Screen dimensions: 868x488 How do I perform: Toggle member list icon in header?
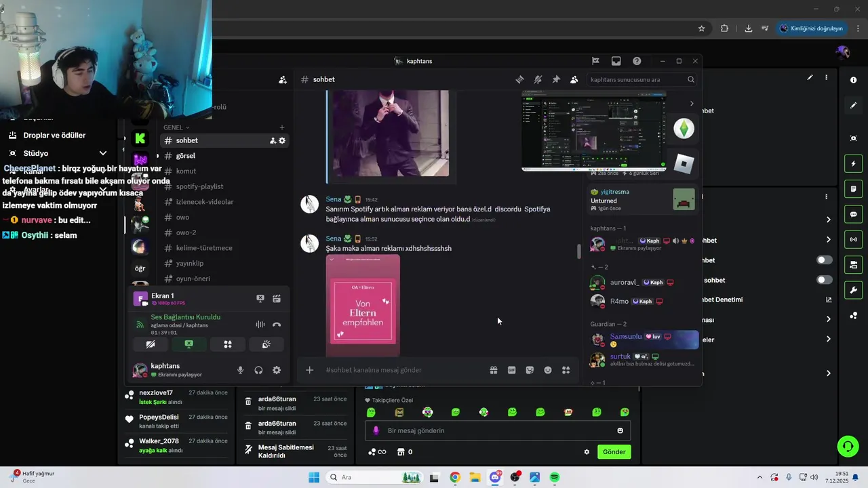[574, 79]
